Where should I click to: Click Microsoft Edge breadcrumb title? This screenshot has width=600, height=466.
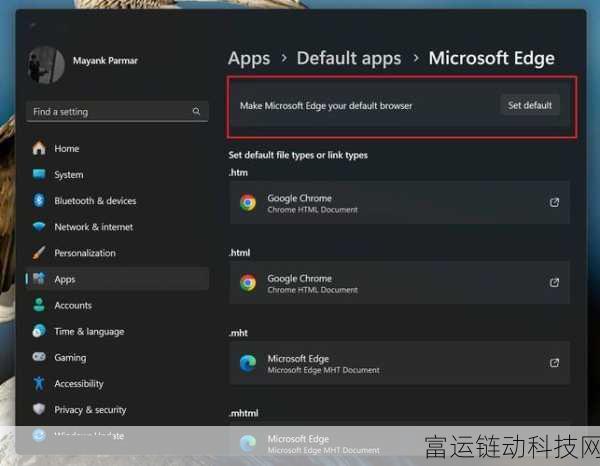491,59
